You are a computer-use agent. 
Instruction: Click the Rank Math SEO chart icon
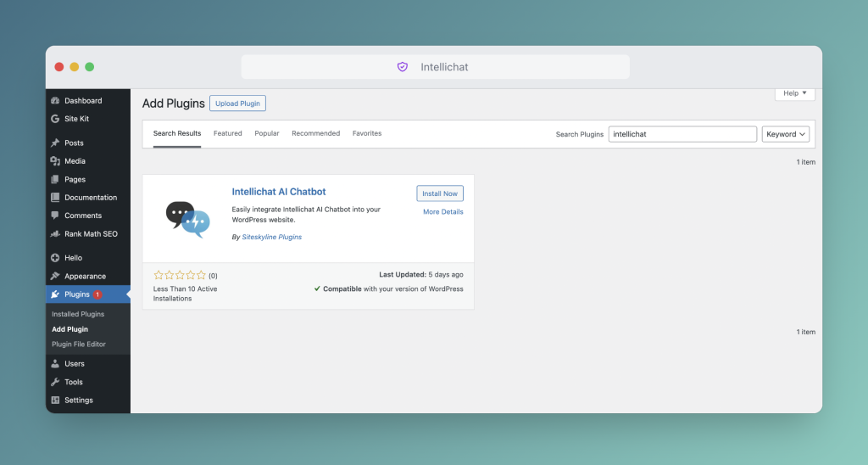(55, 234)
